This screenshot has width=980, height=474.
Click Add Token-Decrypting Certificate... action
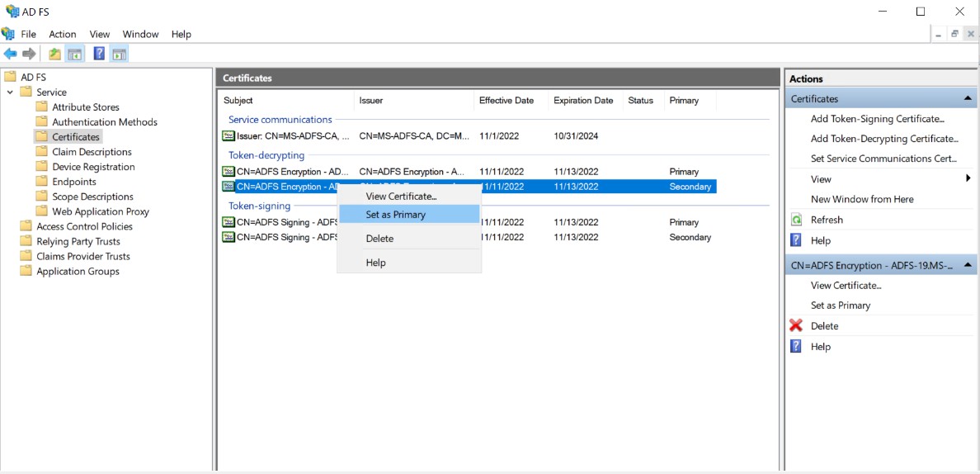[884, 139]
